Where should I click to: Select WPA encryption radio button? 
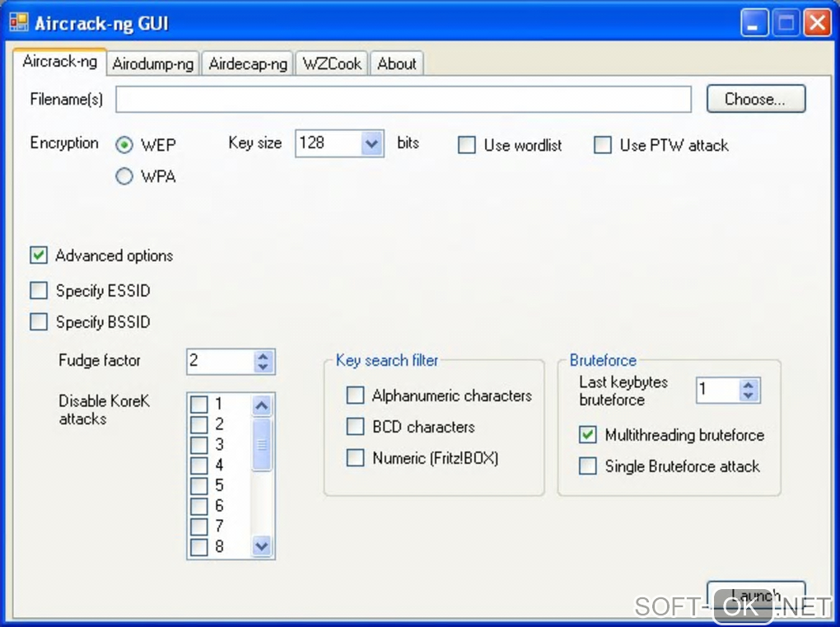coord(124,176)
